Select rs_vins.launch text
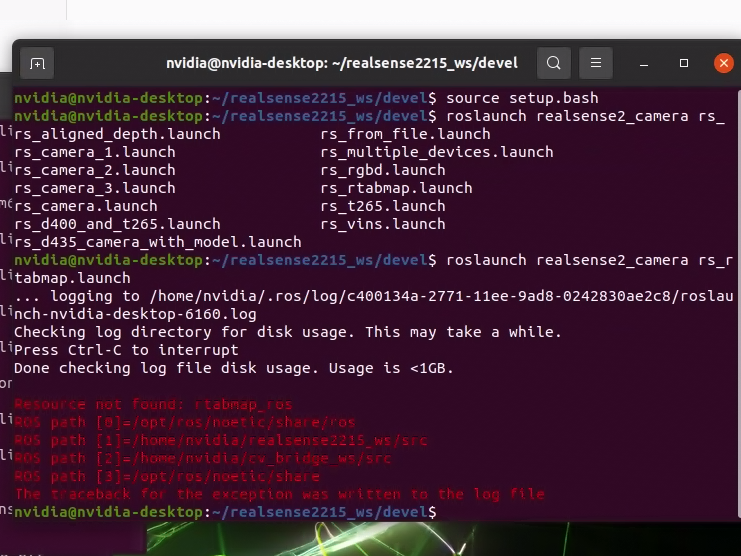 point(383,224)
